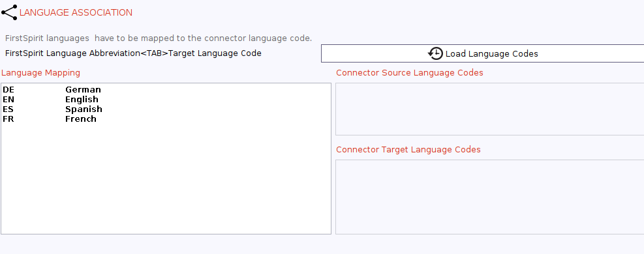Click the history clock icon in Load button
The image size is (644, 254).
[435, 53]
